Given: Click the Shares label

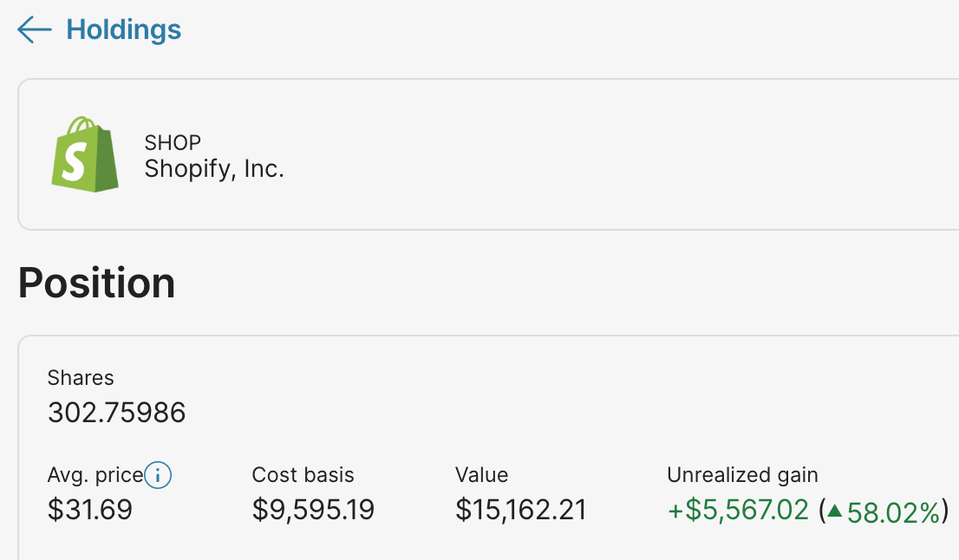Looking at the screenshot, I should pos(81,378).
